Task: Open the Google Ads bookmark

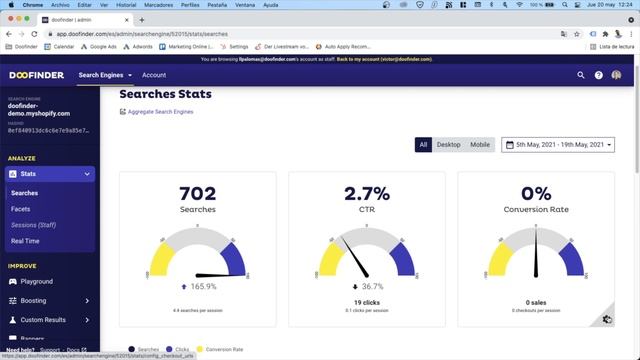Action: point(99,47)
